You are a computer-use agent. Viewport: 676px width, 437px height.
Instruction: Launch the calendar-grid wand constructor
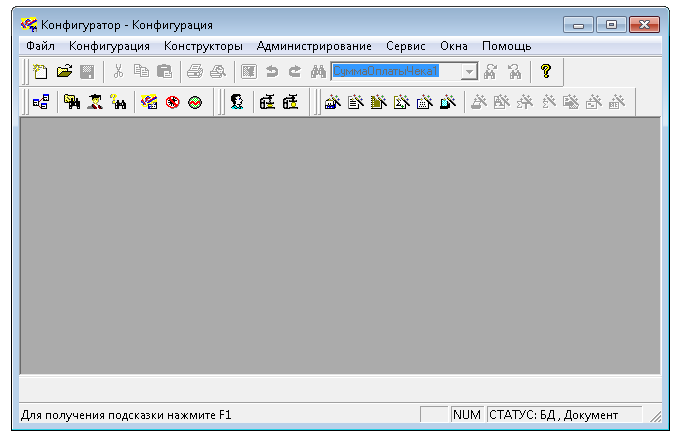pyautogui.click(x=425, y=102)
